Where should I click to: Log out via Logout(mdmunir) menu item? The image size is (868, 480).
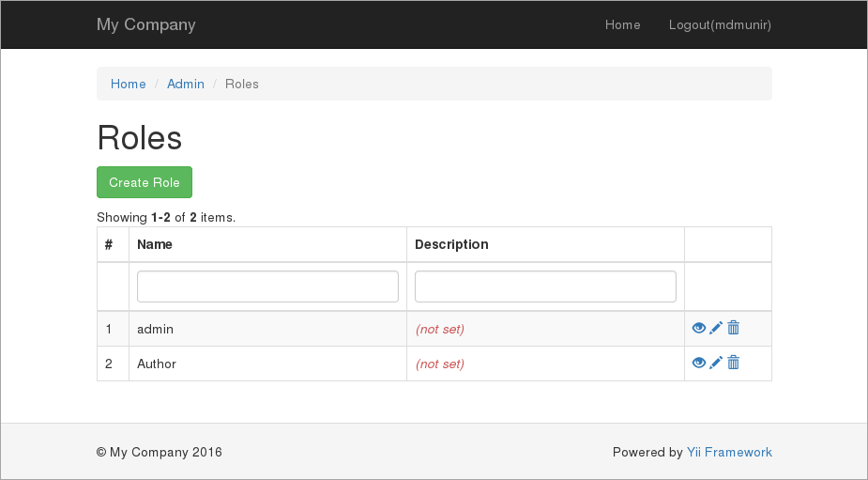coord(720,24)
